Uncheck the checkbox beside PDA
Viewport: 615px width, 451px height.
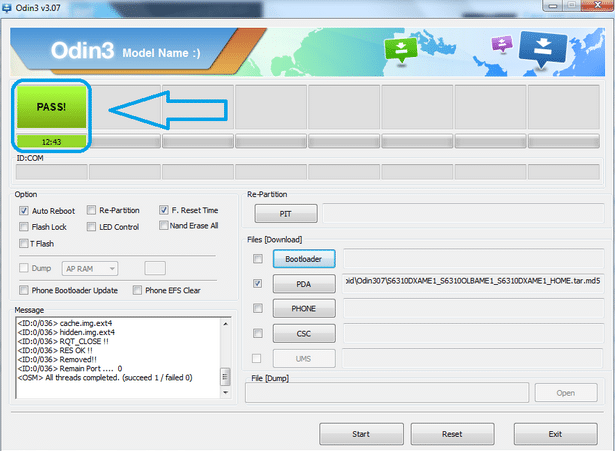pos(258,284)
